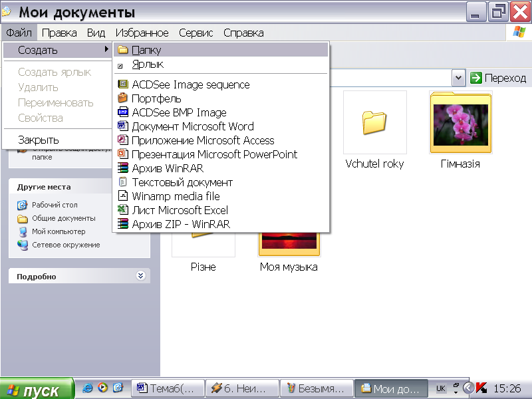Go to Мой компьютер link
This screenshot has height=399, width=532.
59,231
